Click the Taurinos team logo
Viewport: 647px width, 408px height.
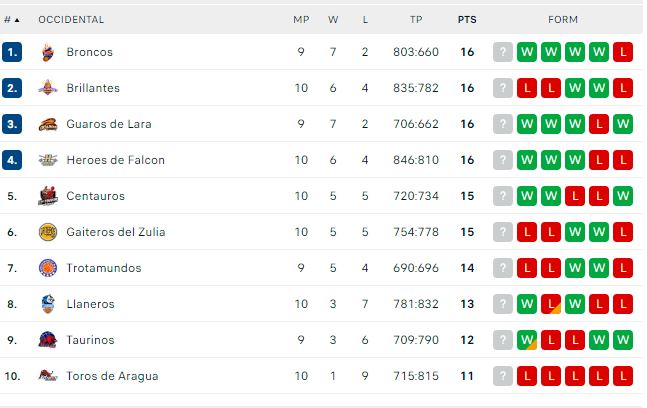pos(48,340)
